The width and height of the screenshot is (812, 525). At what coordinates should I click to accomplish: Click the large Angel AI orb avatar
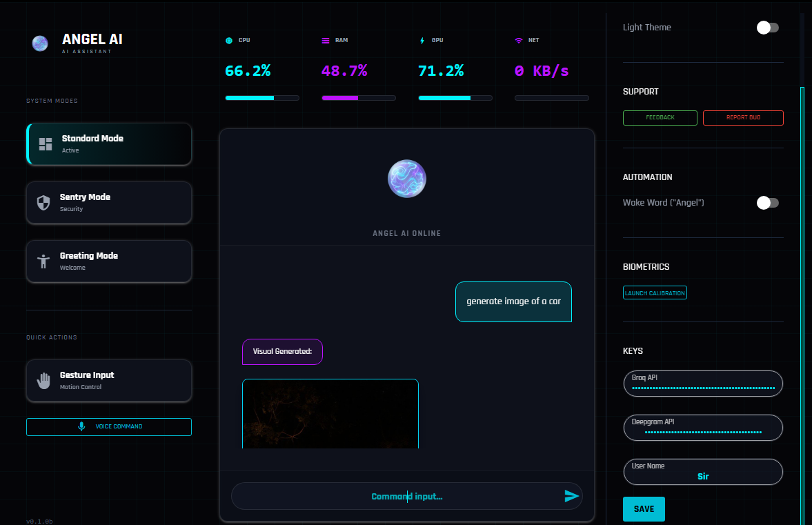point(407,179)
